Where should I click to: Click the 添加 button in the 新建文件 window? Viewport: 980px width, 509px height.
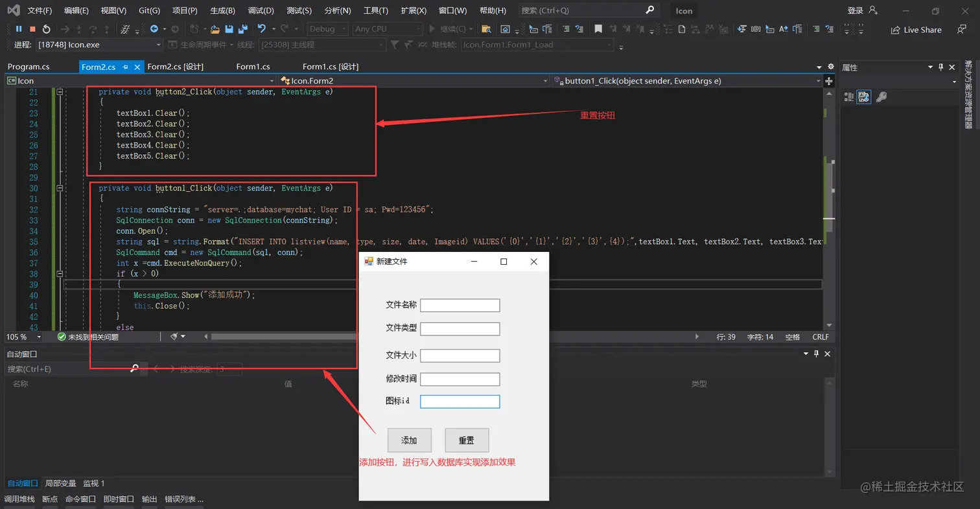[x=409, y=440]
